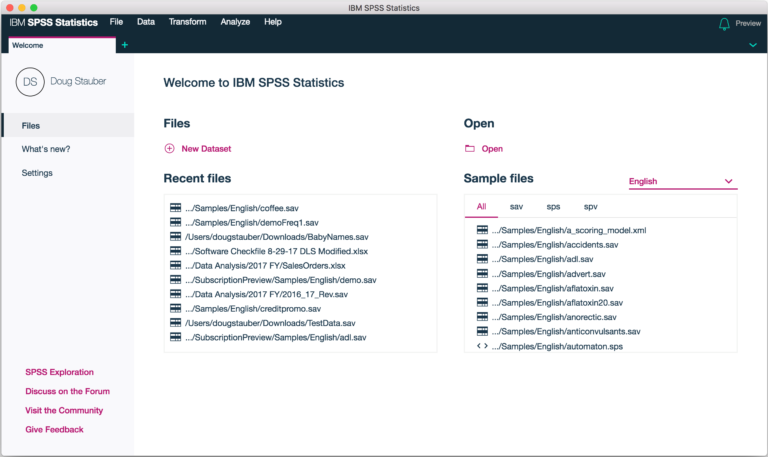Switch to the All sample files tab
Viewport: 768px width, 457px height.
tap(481, 207)
